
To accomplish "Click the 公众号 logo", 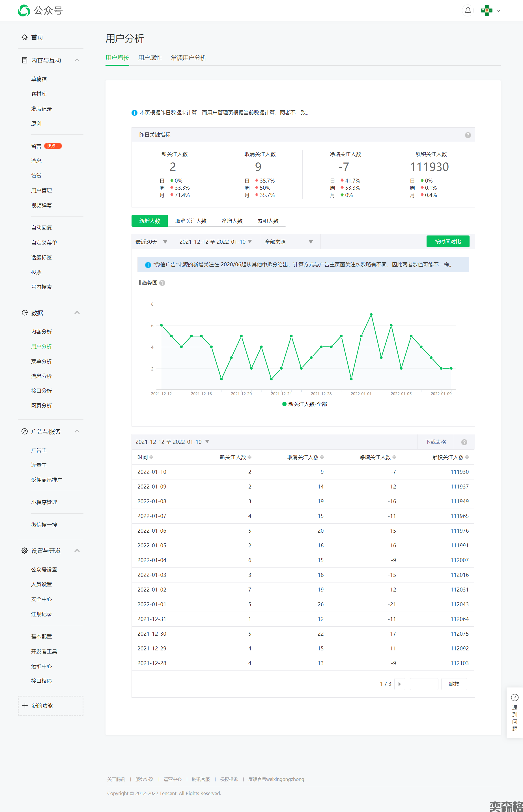I will coord(40,10).
